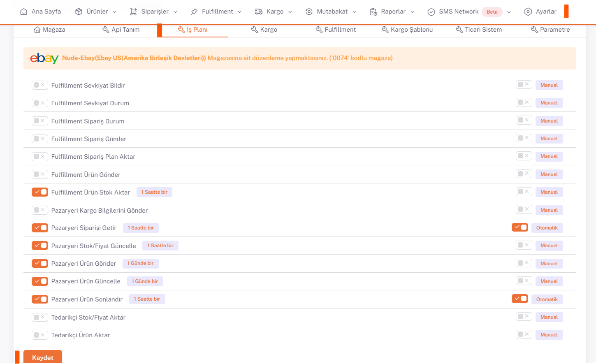Switch off Otomatik toggle for Pazaryeri Ürün Sonlandır
Screen dimensions: 596x364
pos(520,299)
